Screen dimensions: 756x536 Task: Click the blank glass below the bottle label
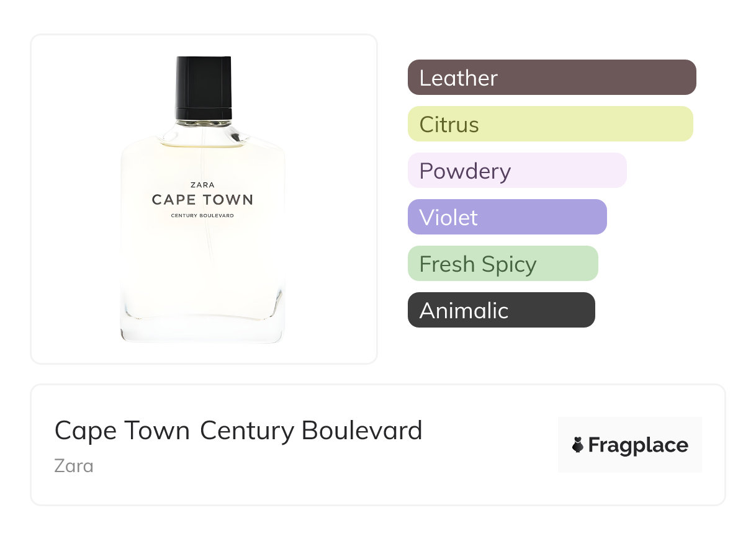click(203, 267)
